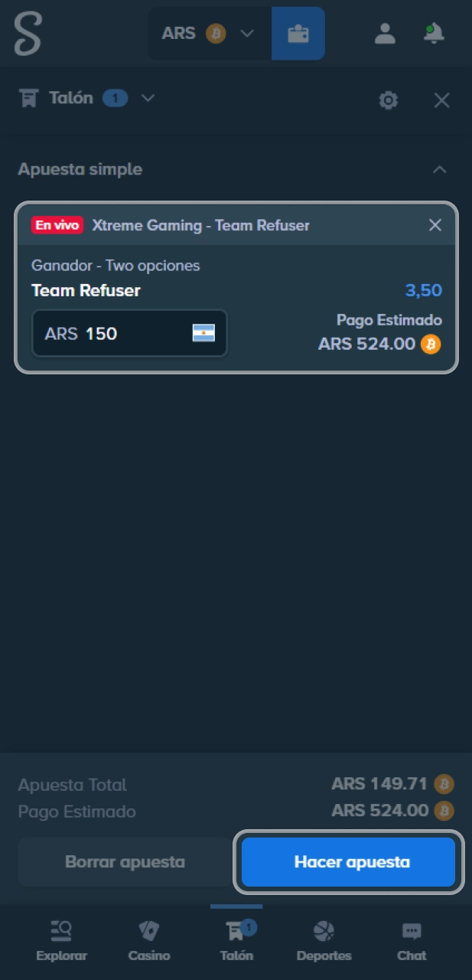Open the wallet briefcase panel
The image size is (472, 980).
coord(298,34)
